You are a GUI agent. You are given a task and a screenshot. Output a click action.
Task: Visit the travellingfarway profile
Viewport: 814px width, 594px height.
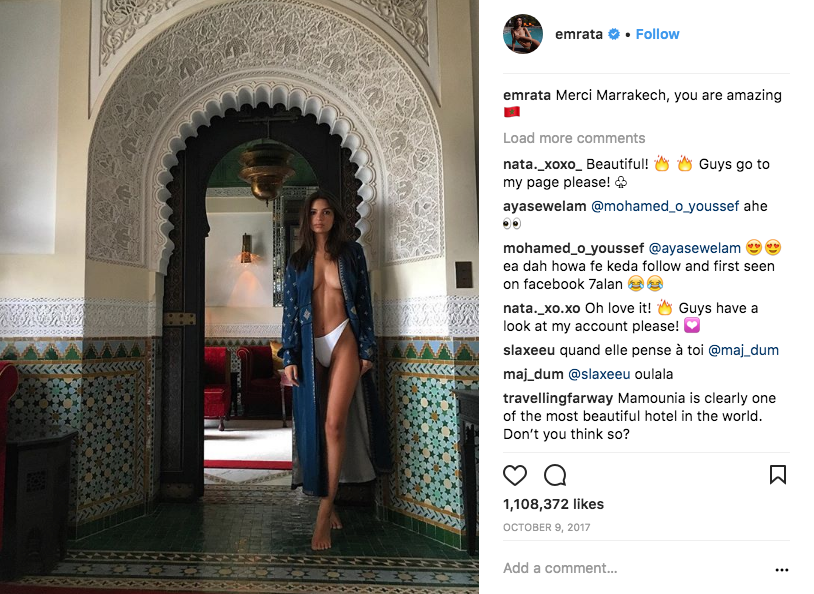pos(558,398)
